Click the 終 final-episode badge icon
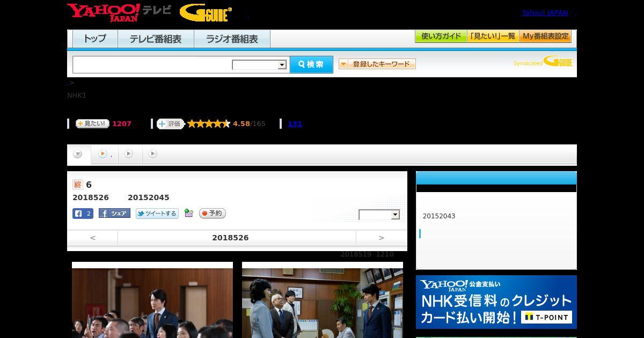This screenshot has width=644, height=338. coord(78,185)
